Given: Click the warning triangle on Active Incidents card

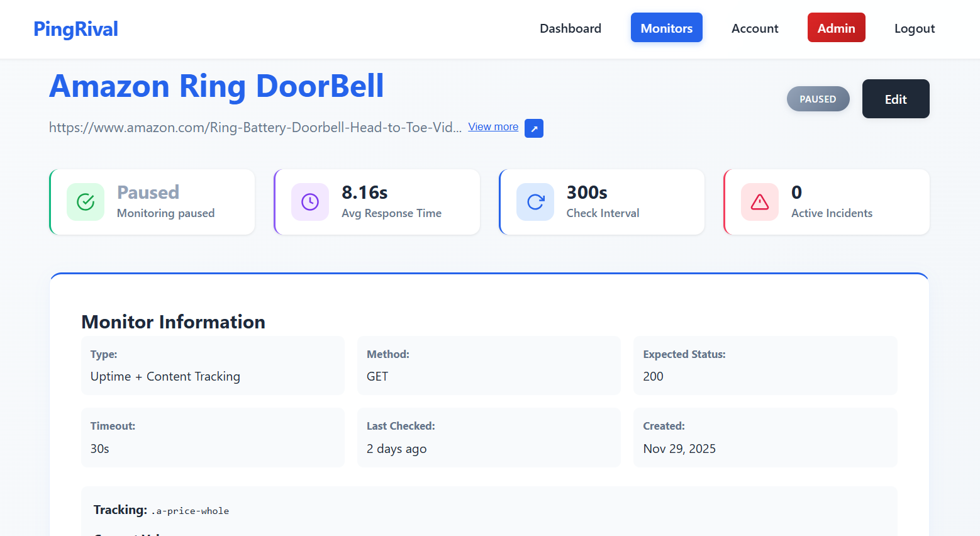Looking at the screenshot, I should (x=759, y=202).
